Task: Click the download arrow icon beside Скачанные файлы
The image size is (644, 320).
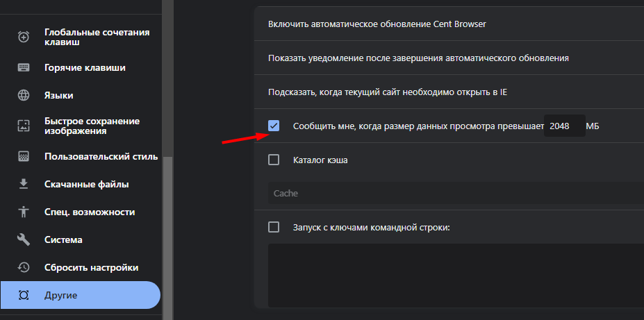Action: (24, 184)
